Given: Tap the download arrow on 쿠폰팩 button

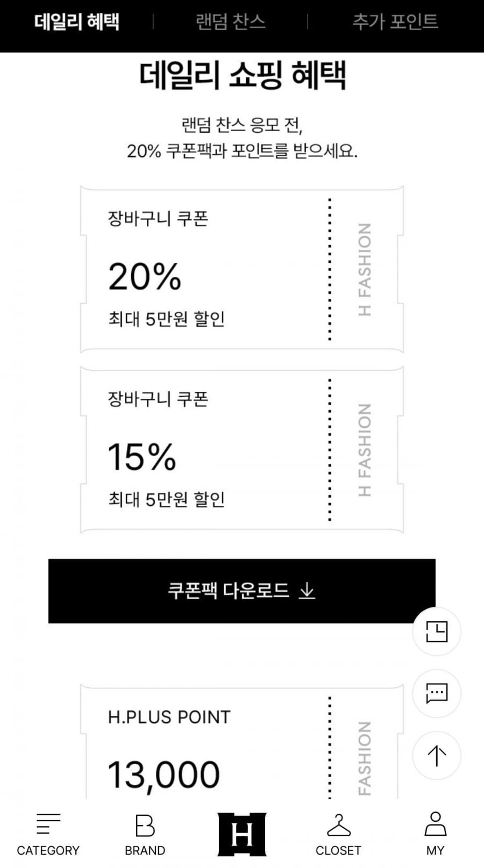Looking at the screenshot, I should (x=307, y=591).
